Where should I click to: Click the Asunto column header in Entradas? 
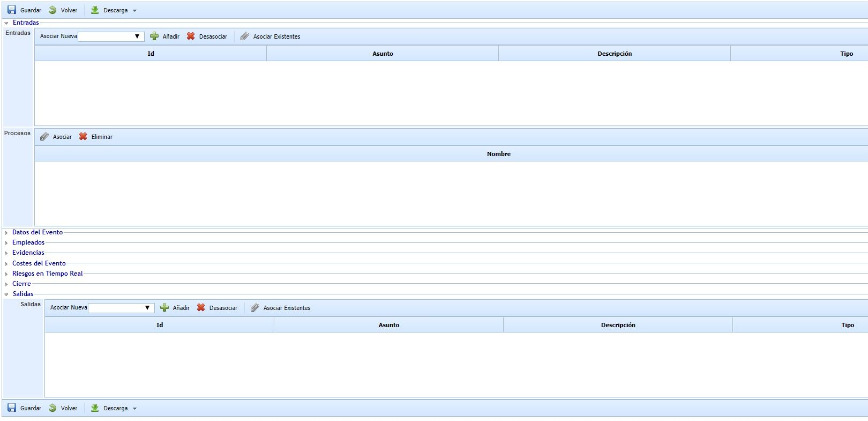[383, 54]
